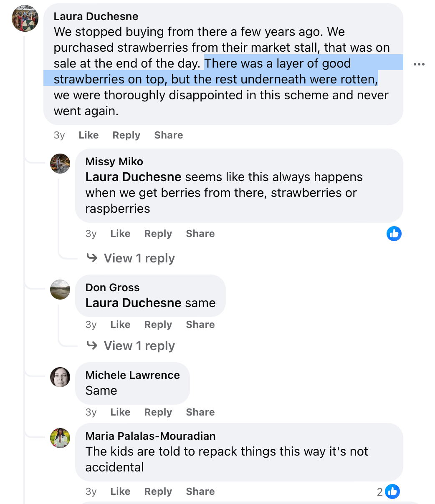Screen dimensions: 435x504
Task: Select Don Gross's landscape avatar
Action: coord(60,290)
